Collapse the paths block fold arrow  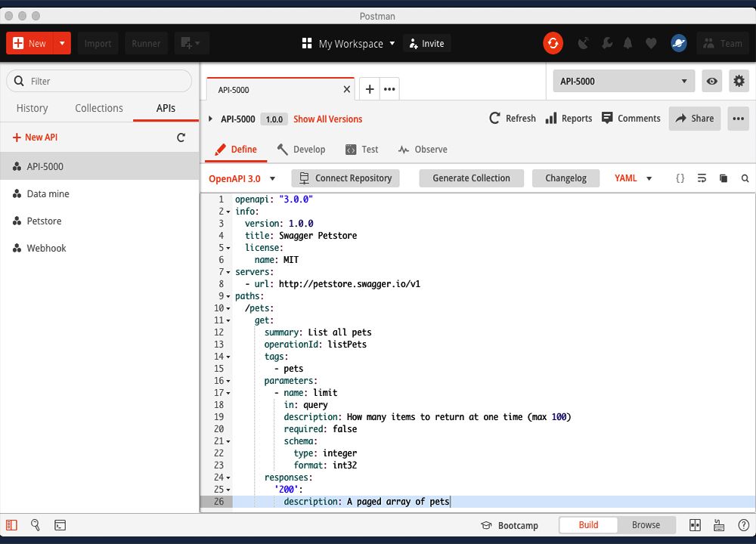[228, 296]
